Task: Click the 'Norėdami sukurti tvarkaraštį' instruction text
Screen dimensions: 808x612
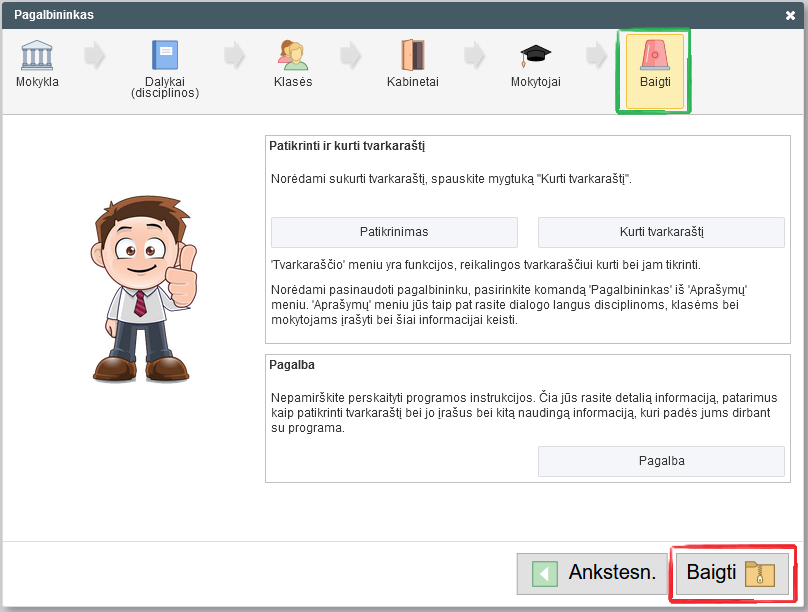Action: (451, 179)
